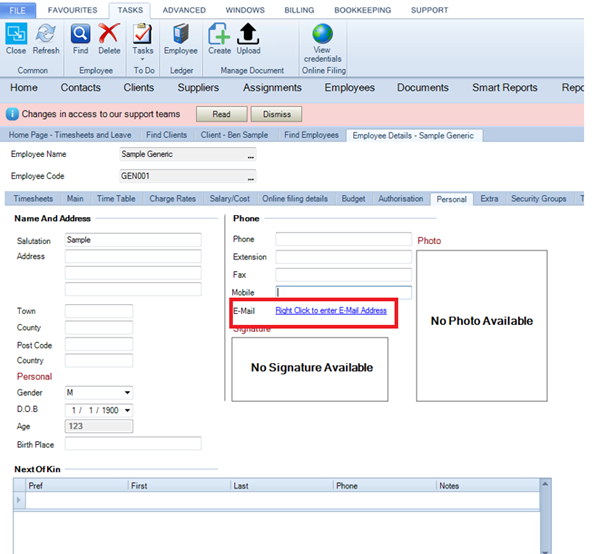Open Contacts in navigation bar
The height and width of the screenshot is (554, 601).
[80, 88]
